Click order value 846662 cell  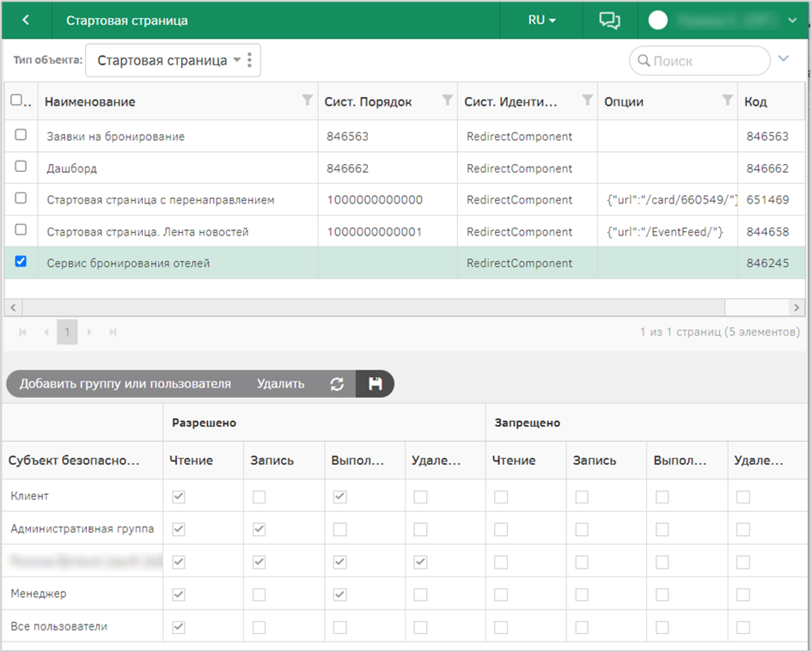tap(388, 168)
